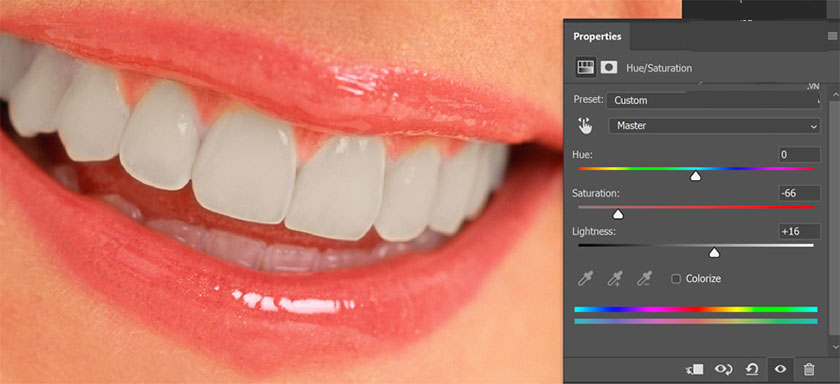Screen dimensions: 840x384
Task: Click the Hue value field
Action: (x=799, y=155)
